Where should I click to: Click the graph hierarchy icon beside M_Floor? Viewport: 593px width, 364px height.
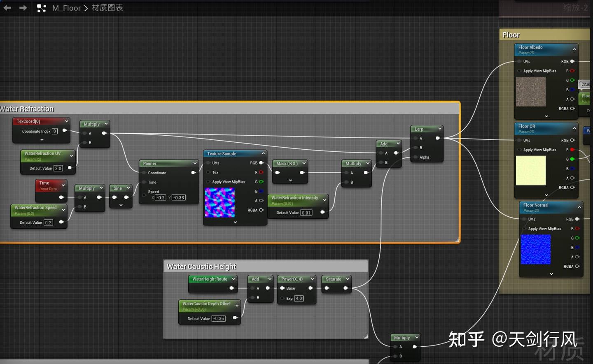tap(41, 7)
